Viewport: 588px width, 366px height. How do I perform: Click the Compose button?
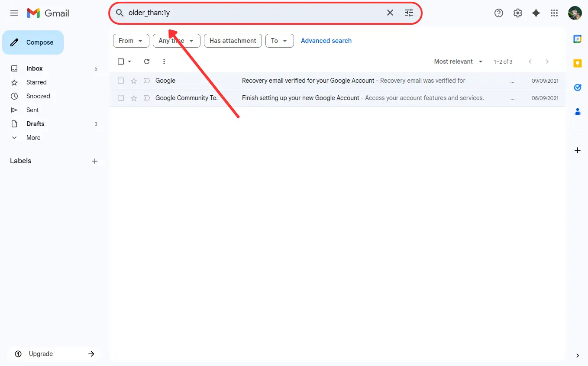tap(33, 42)
